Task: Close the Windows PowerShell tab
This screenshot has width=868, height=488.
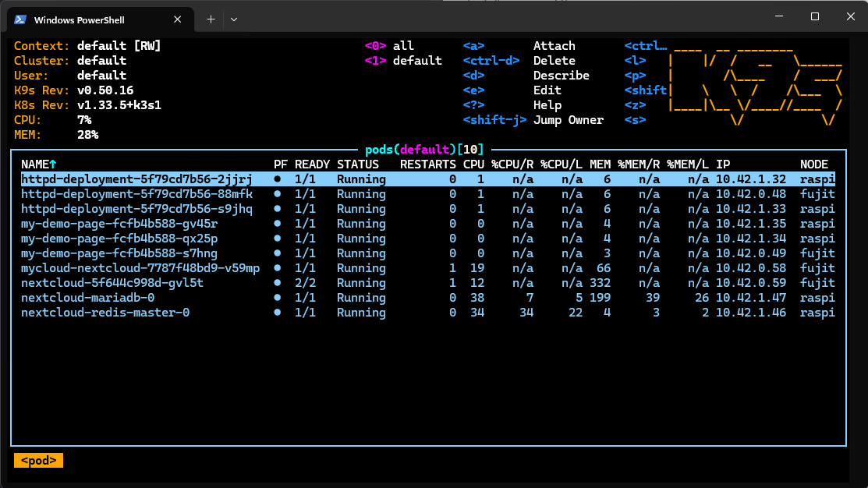Action: click(178, 19)
